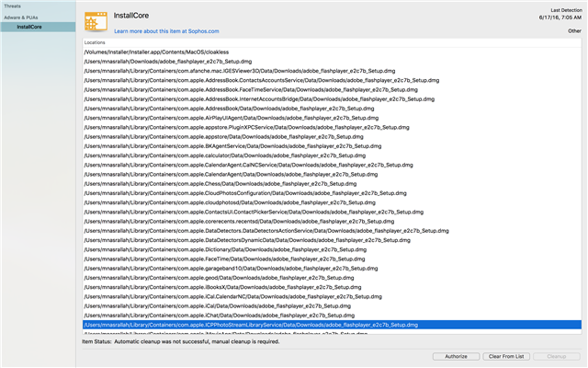Select the com.apple.iBooksX location row
This screenshot has height=368, width=588.
[x=332, y=287]
